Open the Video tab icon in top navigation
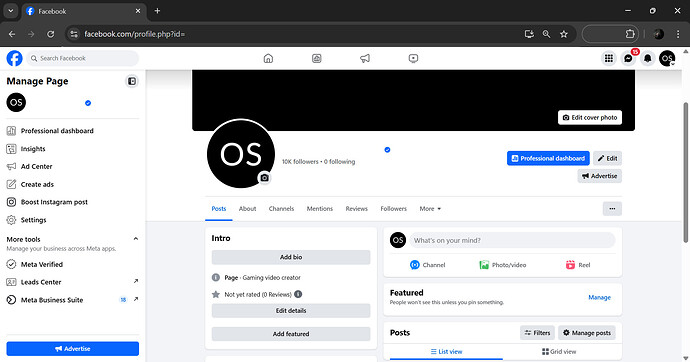Screen dimensions: 690x362 click(x=413, y=58)
